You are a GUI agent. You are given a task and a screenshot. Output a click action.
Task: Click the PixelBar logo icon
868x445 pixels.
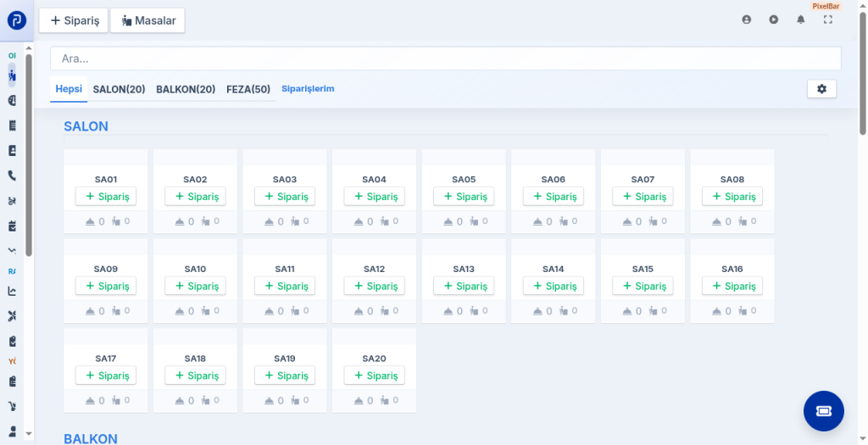pos(17,20)
